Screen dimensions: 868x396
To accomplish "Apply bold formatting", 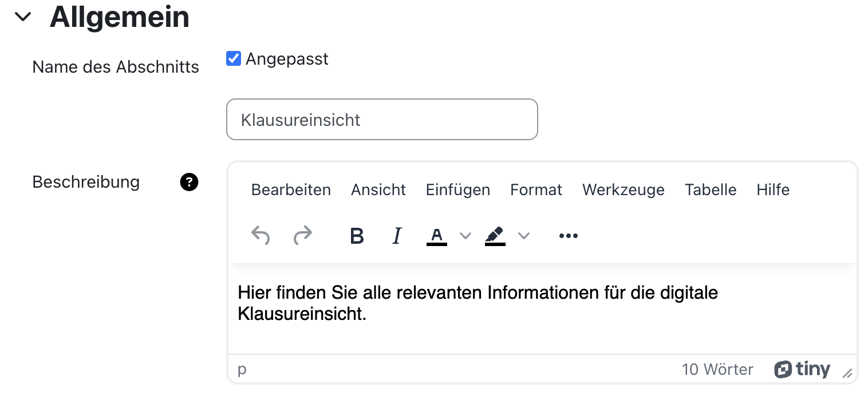I will coord(357,235).
